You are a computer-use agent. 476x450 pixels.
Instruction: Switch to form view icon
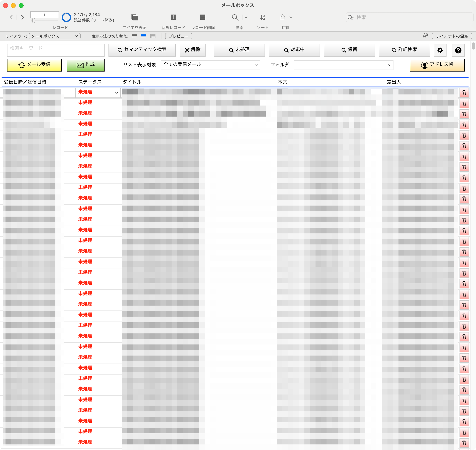tap(135, 36)
